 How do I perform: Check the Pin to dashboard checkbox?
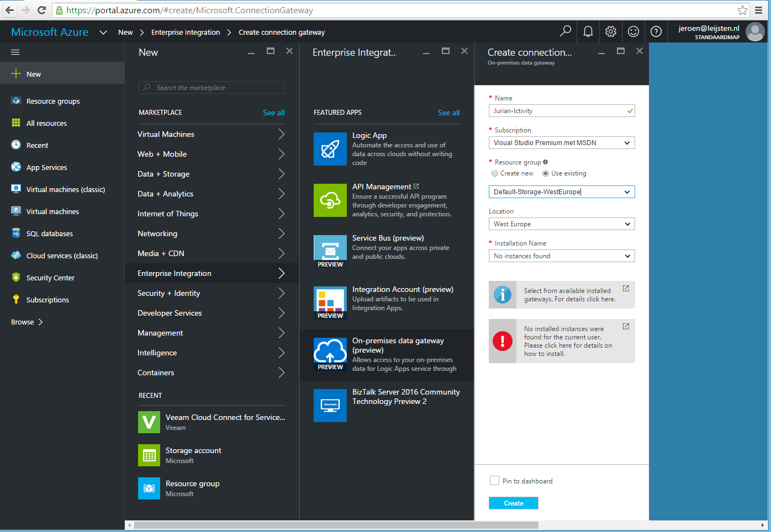(494, 481)
